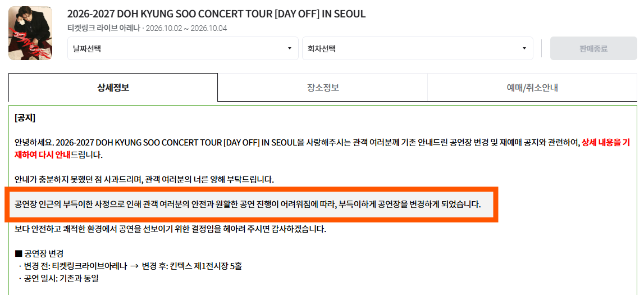The height and width of the screenshot is (295, 644).
Task: Open the 날짜선택 date dropdown
Action: tap(183, 48)
